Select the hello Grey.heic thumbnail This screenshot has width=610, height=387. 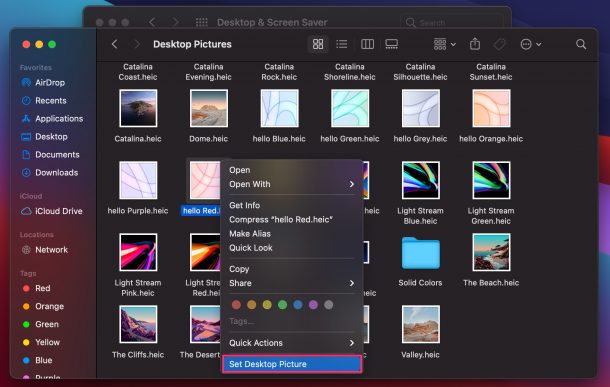[421, 108]
